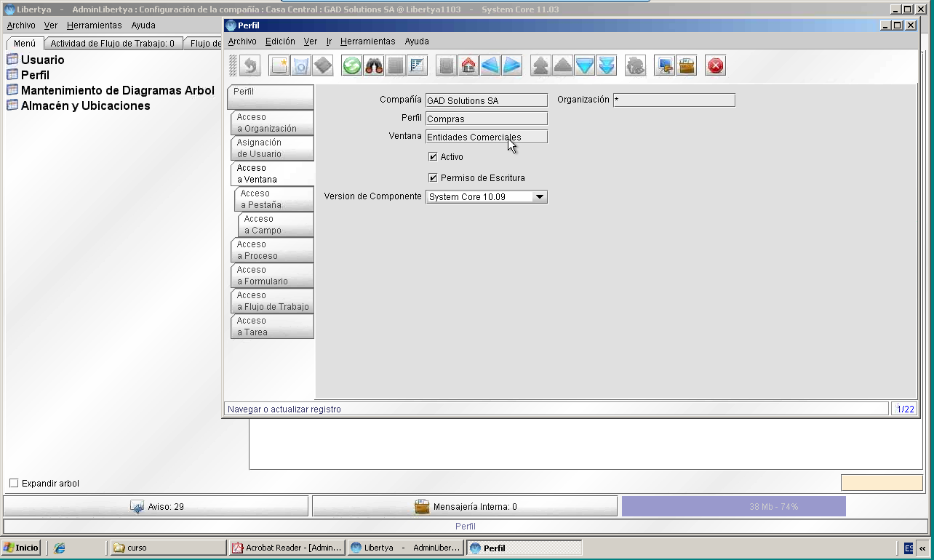
Task: Click the gray diamond save icon
Action: (323, 65)
